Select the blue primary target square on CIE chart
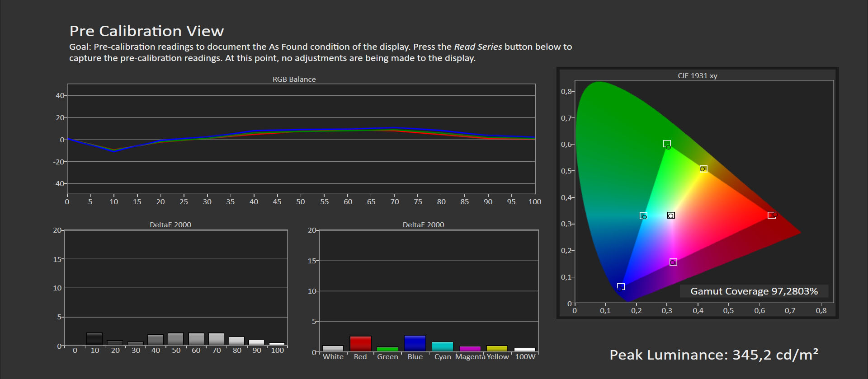Image resolution: width=868 pixels, height=379 pixels. (621, 286)
